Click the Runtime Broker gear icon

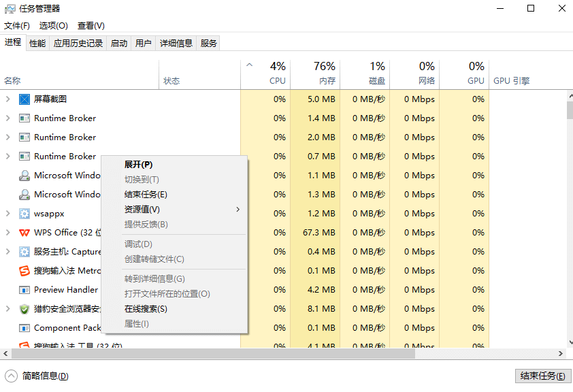(x=24, y=118)
